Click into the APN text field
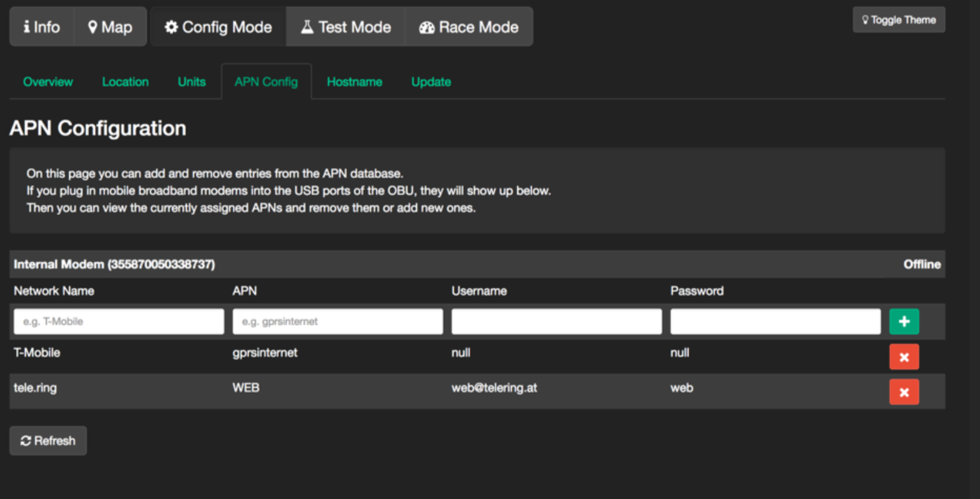This screenshot has height=499, width=980. (338, 322)
